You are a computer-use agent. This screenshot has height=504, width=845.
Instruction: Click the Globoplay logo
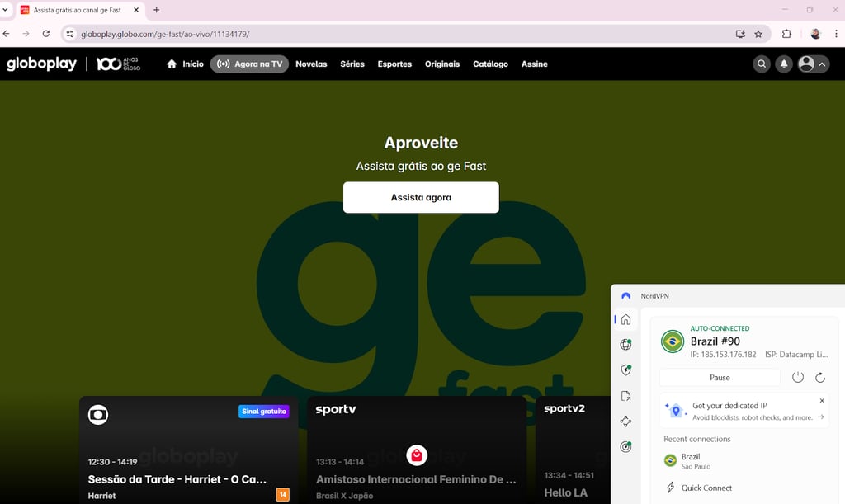click(x=41, y=64)
